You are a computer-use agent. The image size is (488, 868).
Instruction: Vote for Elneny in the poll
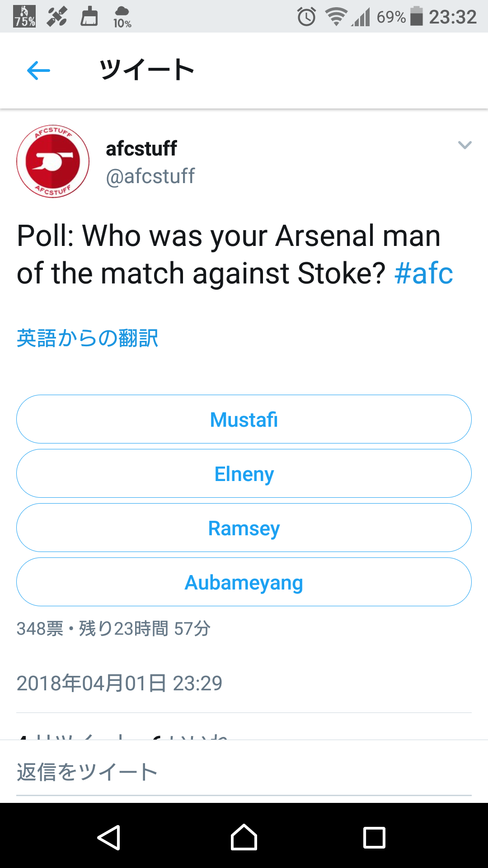click(244, 473)
